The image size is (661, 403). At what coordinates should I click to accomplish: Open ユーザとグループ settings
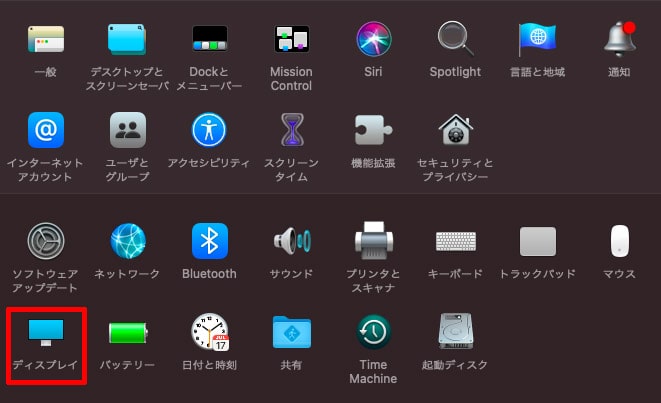click(x=127, y=130)
